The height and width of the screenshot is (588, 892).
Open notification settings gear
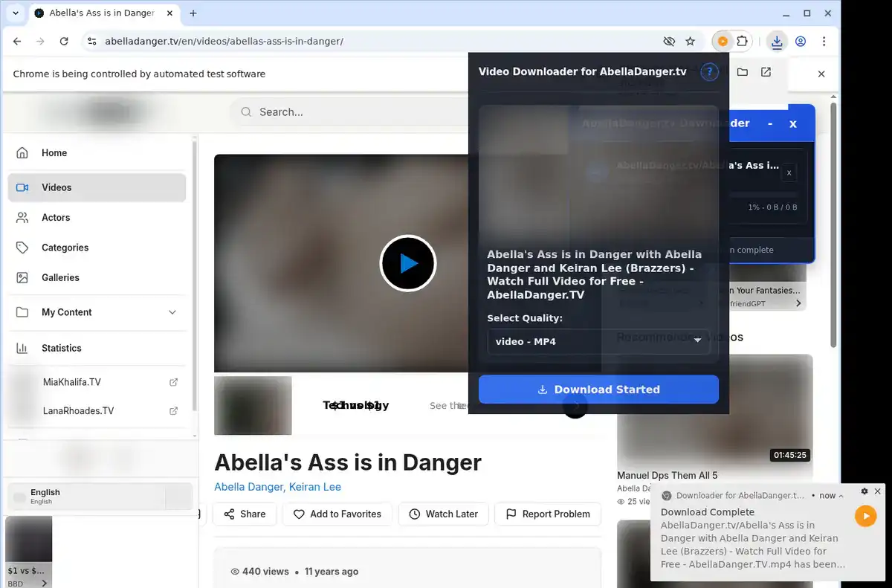(x=864, y=491)
